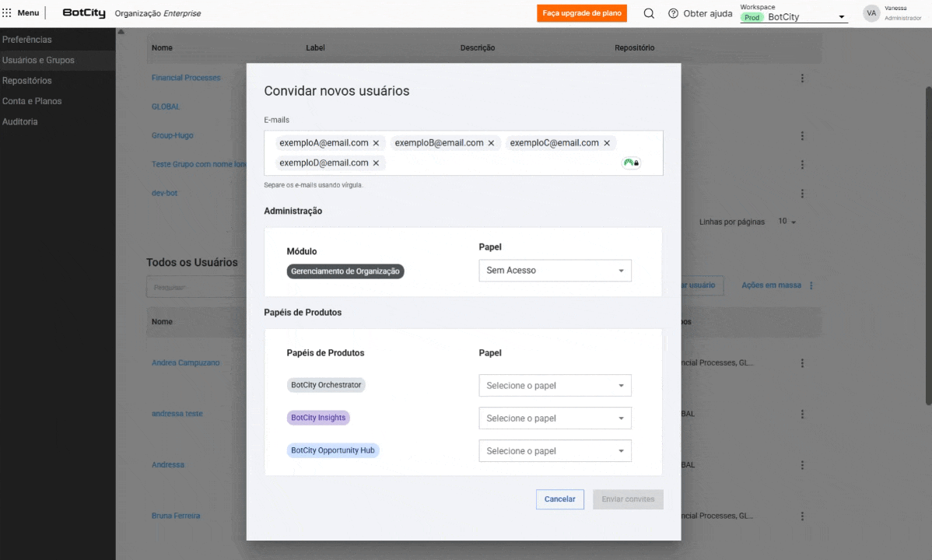
Task: Remove exemploD@email.com from email list
Action: tap(376, 163)
